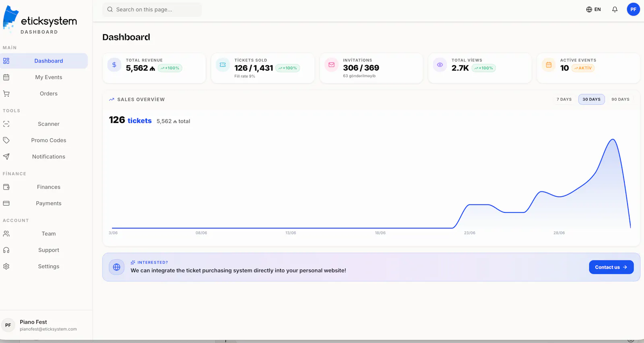The image size is (644, 343).
Task: Open the Scanner page
Action: [x=44, y=124]
